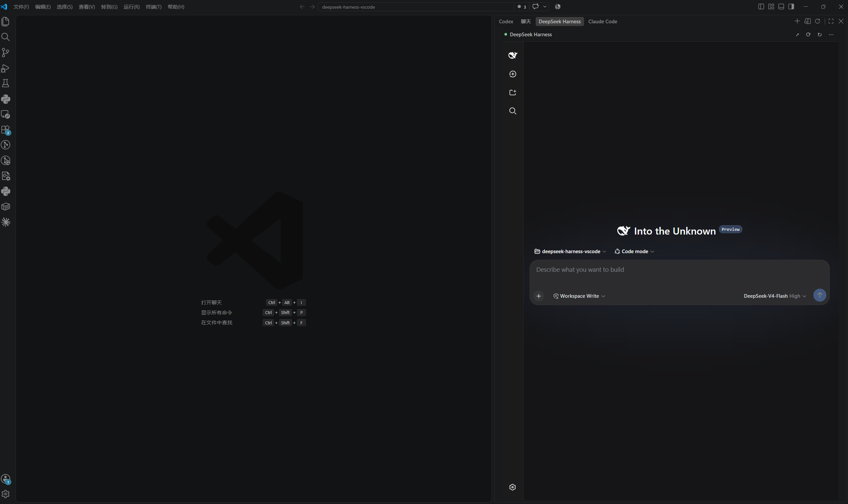Open search in the DeepSeek Harness sidebar
The image size is (848, 504).
(x=512, y=111)
